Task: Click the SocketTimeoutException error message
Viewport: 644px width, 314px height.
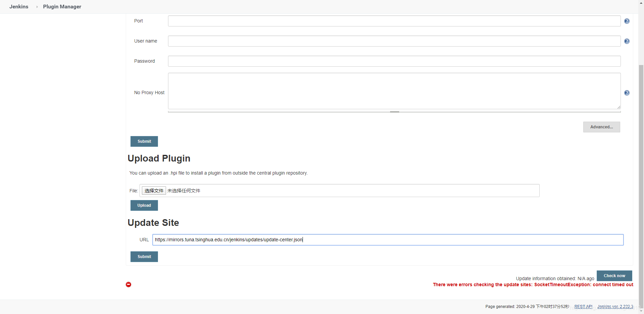Action: [533, 285]
